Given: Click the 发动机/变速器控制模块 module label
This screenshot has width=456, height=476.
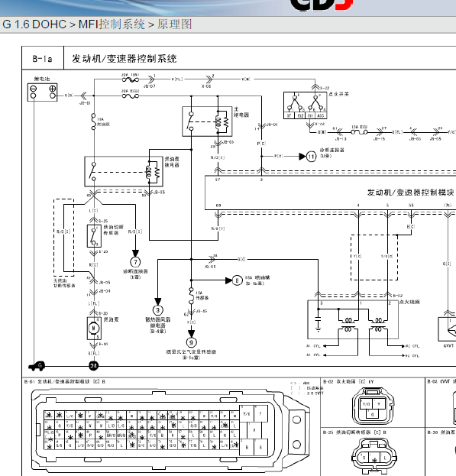Looking at the screenshot, I should point(410,193).
